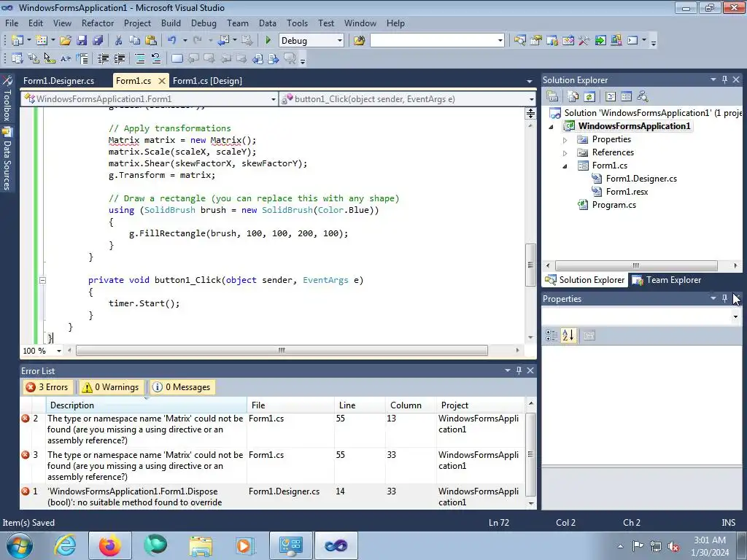This screenshot has height=560, width=747.
Task: Toggle the 0 Warnings filter
Action: click(111, 387)
